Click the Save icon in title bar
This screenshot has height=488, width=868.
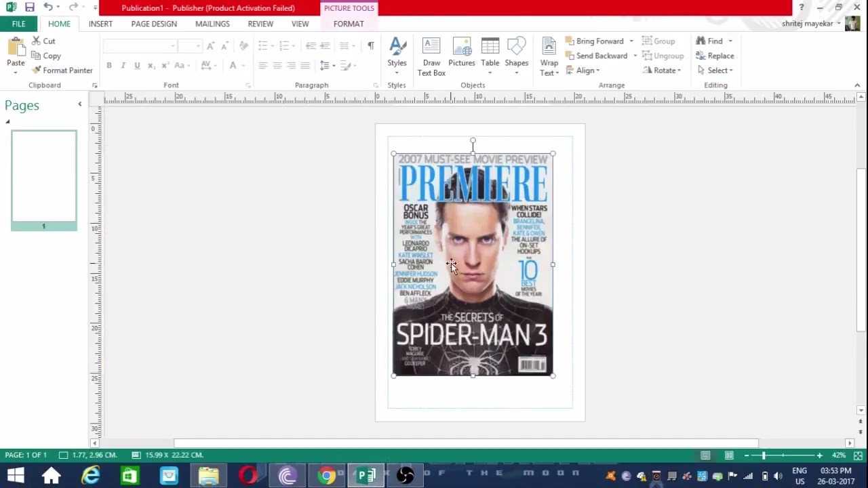[x=29, y=7]
